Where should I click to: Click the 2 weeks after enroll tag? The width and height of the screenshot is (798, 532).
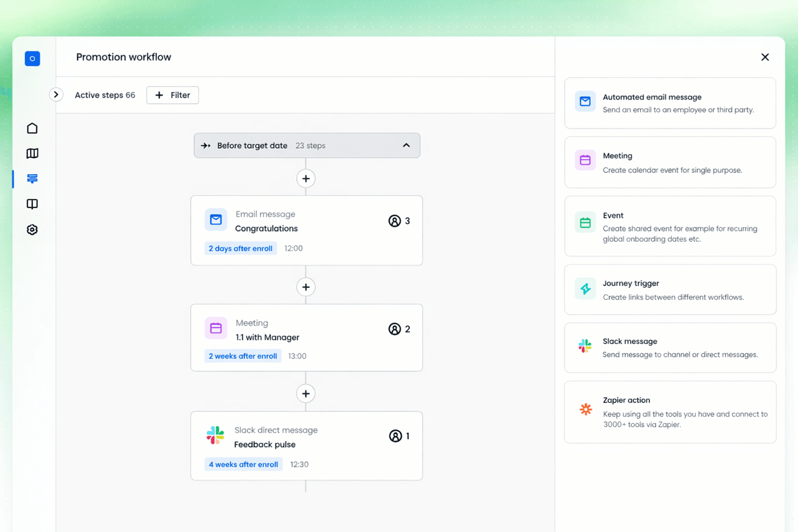tap(243, 356)
